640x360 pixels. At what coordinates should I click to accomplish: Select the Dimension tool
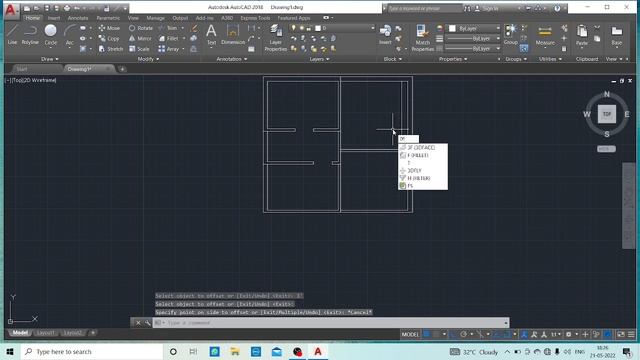tap(233, 34)
